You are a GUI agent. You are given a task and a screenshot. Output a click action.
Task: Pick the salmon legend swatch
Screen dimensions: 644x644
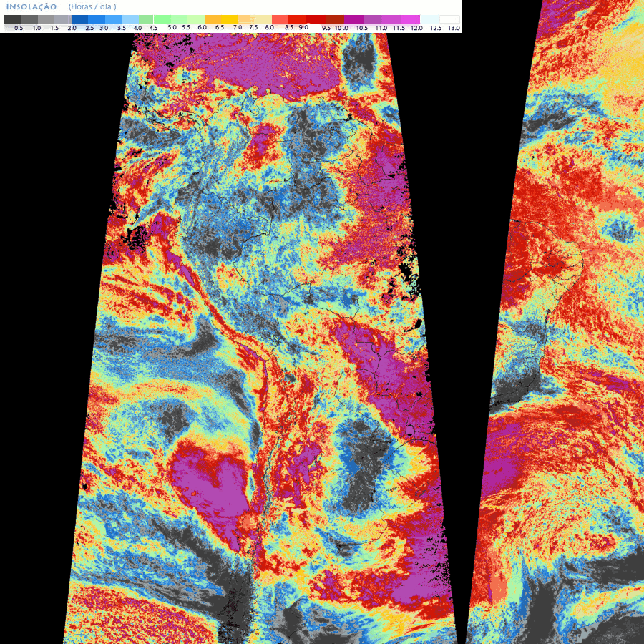coord(280,19)
